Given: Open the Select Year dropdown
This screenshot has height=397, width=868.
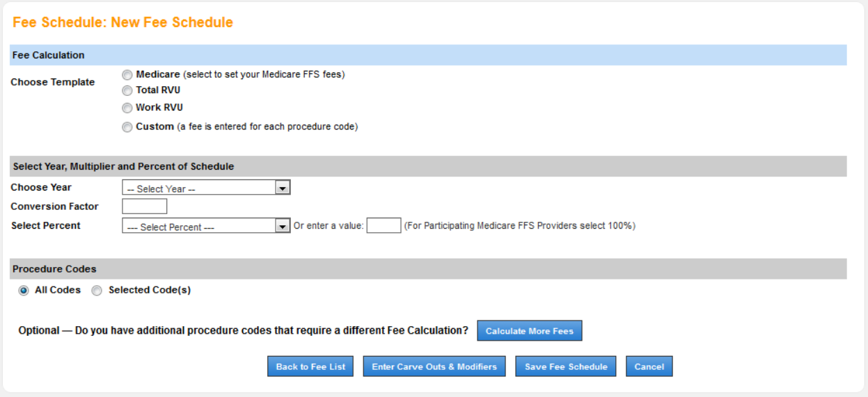Looking at the screenshot, I should (206, 188).
